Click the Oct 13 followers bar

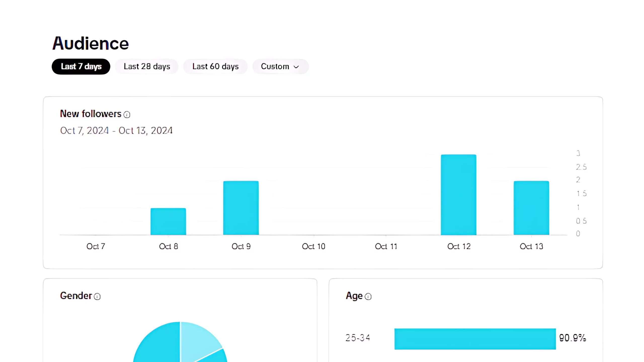(x=531, y=208)
